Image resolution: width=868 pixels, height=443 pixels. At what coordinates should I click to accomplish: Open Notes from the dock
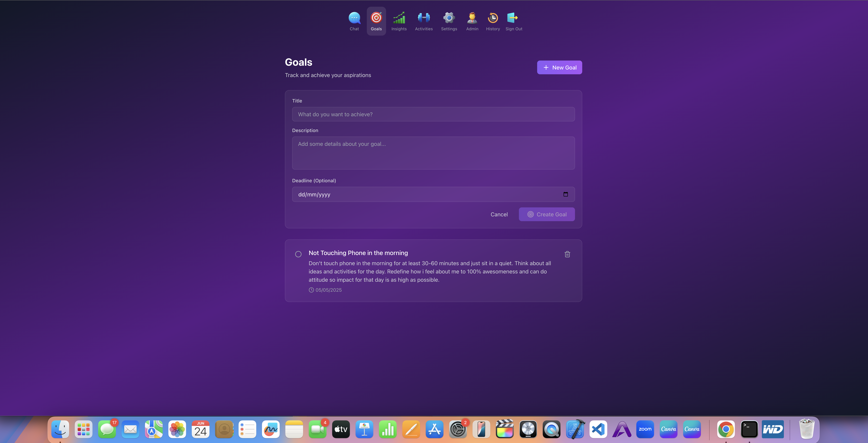[294, 429]
